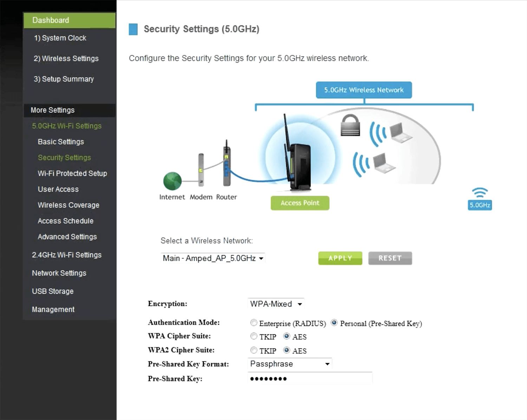Open Wi-Fi Protected Setup in sidebar

(72, 173)
